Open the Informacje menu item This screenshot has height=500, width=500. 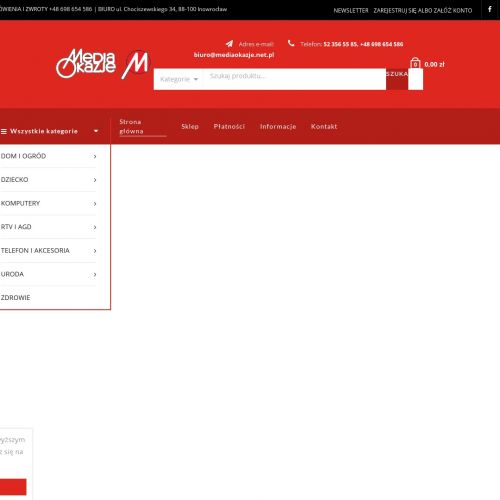(278, 127)
